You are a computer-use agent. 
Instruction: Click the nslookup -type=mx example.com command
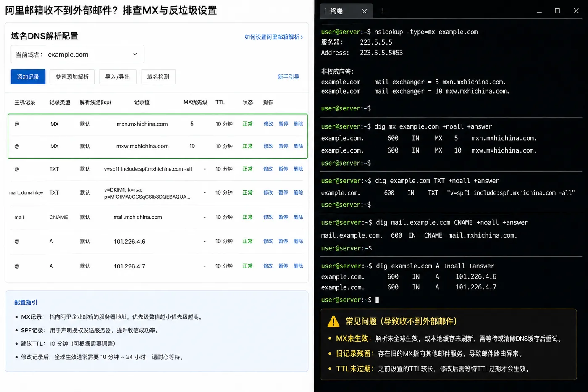point(426,32)
